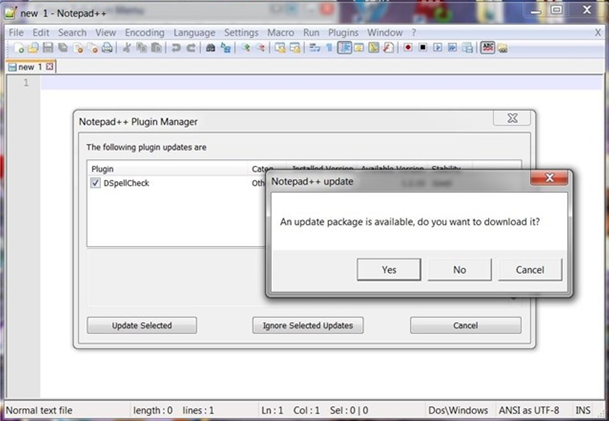Click the Replace toolbar icon
The width and height of the screenshot is (609, 421).
(226, 48)
